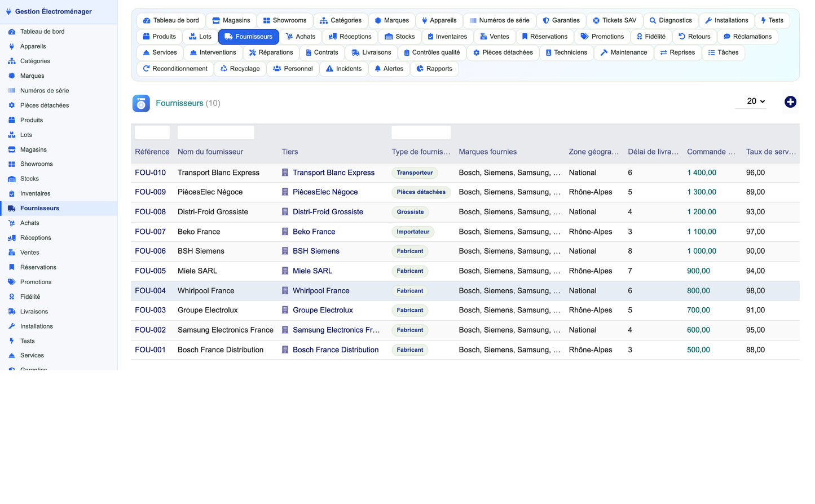Viewport: 815px width, 504px height.
Task: Sort by the Référence column header
Action: [152, 152]
